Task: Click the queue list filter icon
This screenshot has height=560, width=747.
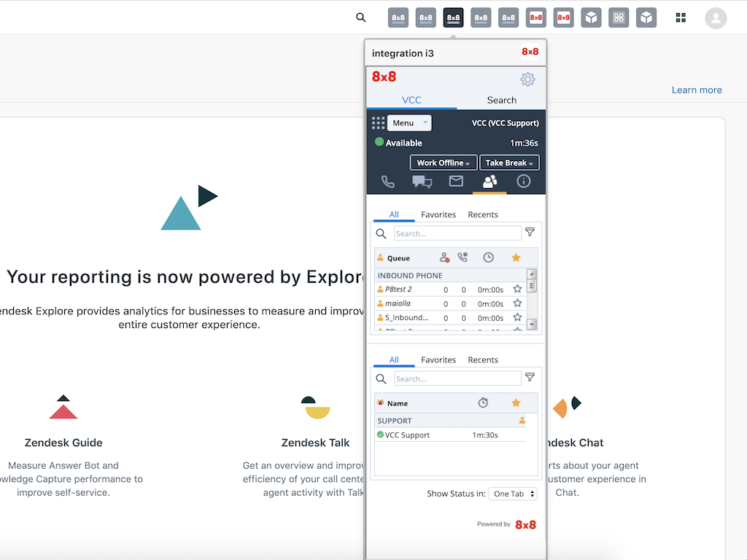Action: point(530,233)
